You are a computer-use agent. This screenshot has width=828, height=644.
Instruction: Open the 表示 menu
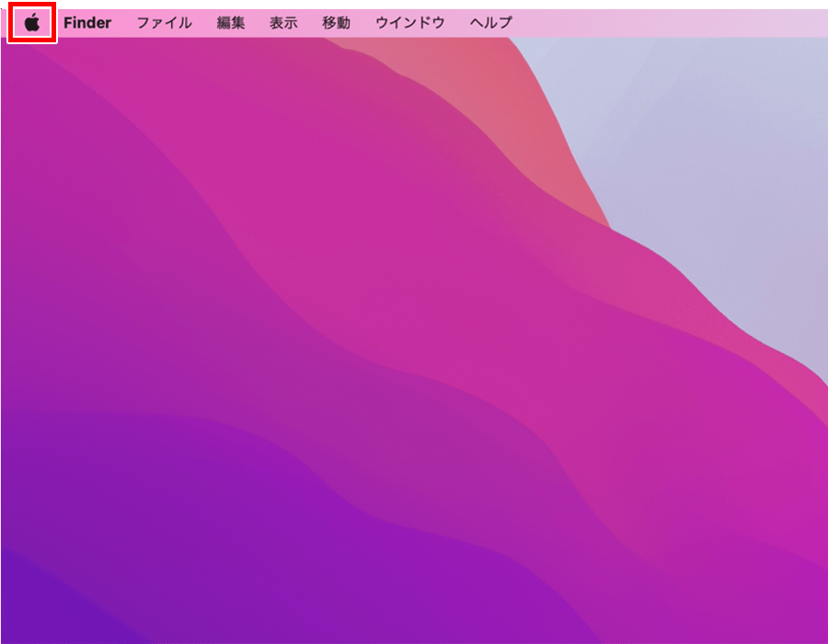click(x=283, y=23)
